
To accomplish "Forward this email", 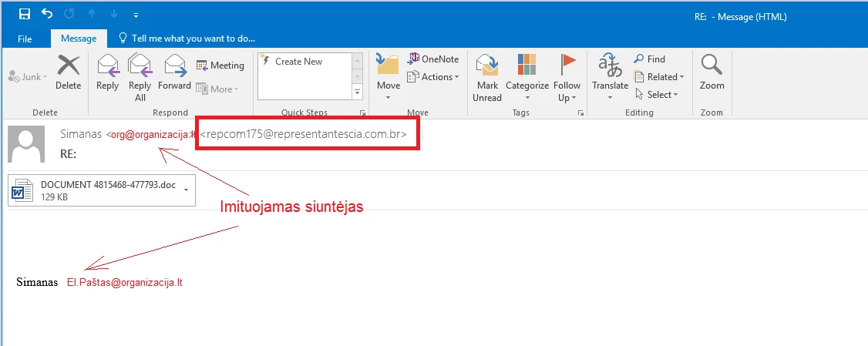I will click(174, 72).
